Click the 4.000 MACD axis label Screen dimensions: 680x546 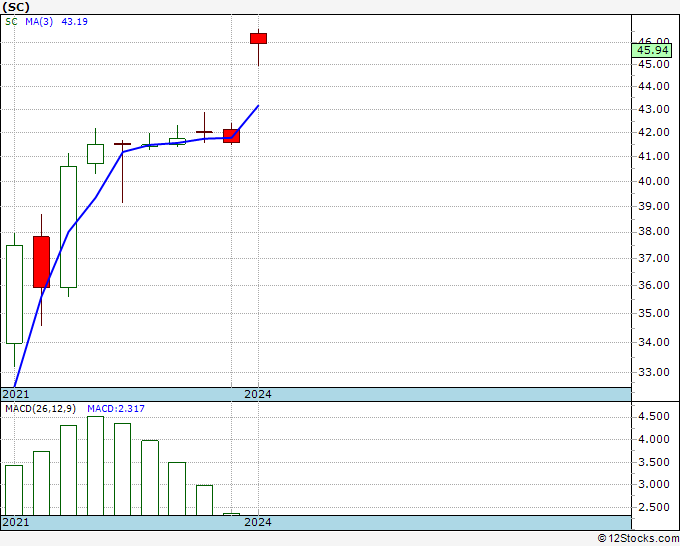[654, 439]
